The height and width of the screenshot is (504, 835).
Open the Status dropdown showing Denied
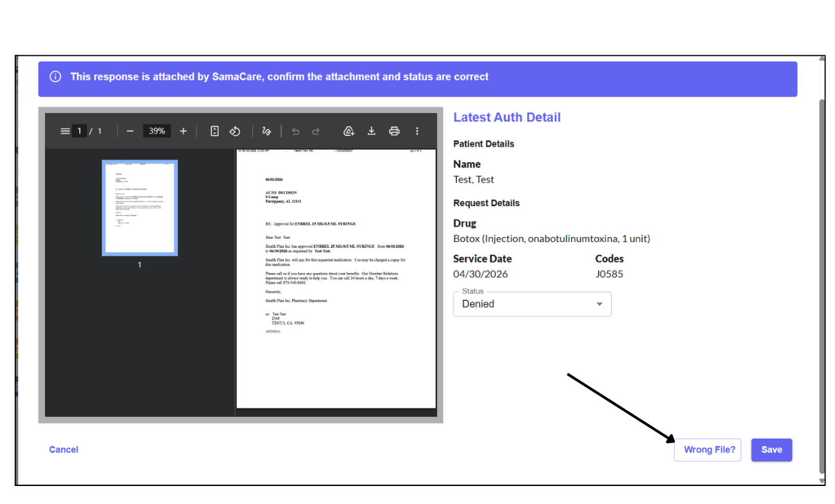(x=532, y=304)
